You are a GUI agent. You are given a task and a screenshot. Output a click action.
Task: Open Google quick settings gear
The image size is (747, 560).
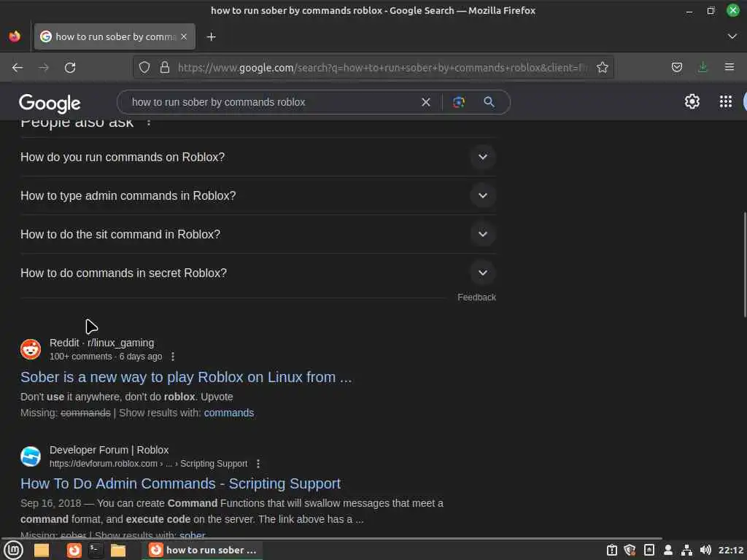pyautogui.click(x=692, y=101)
